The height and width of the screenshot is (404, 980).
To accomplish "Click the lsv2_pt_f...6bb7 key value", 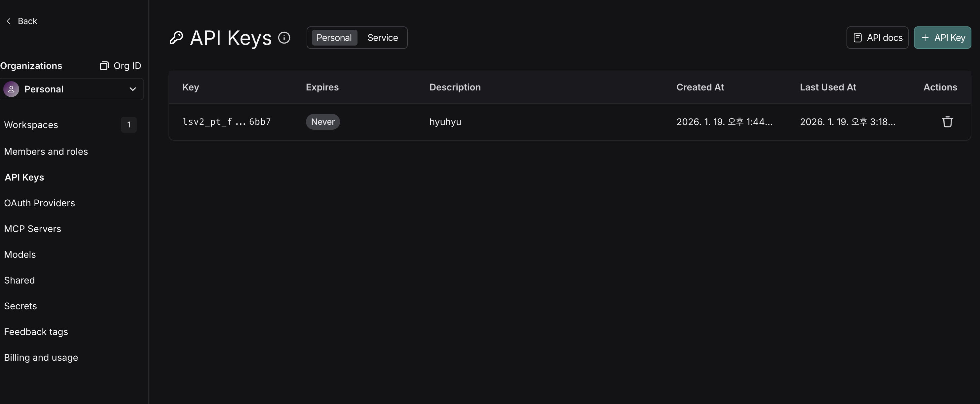I will tap(226, 121).
